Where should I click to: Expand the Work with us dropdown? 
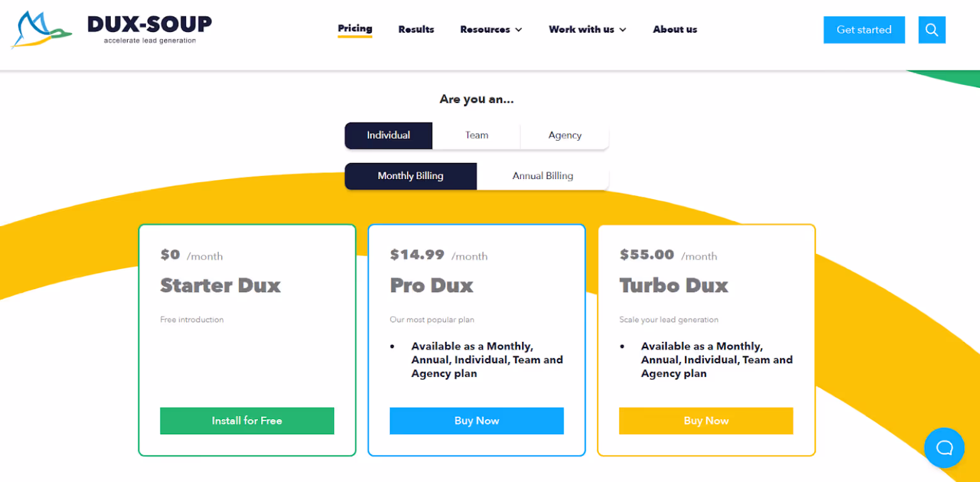pos(586,29)
